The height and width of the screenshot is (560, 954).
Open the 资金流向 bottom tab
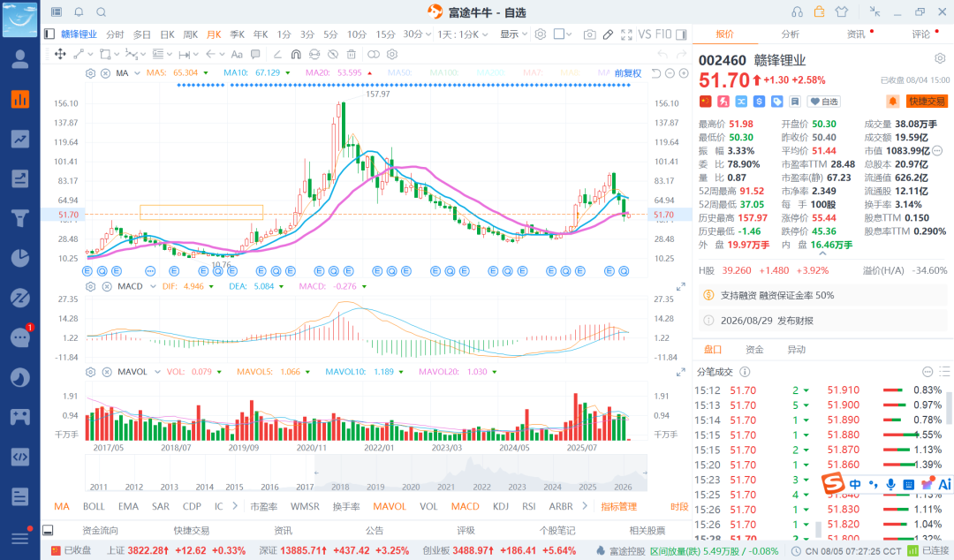101,530
